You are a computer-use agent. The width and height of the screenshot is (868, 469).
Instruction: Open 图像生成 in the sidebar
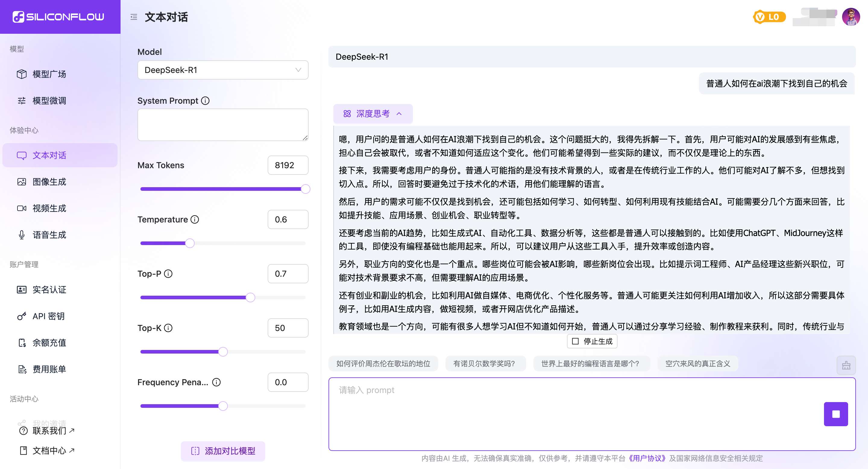[x=49, y=182]
